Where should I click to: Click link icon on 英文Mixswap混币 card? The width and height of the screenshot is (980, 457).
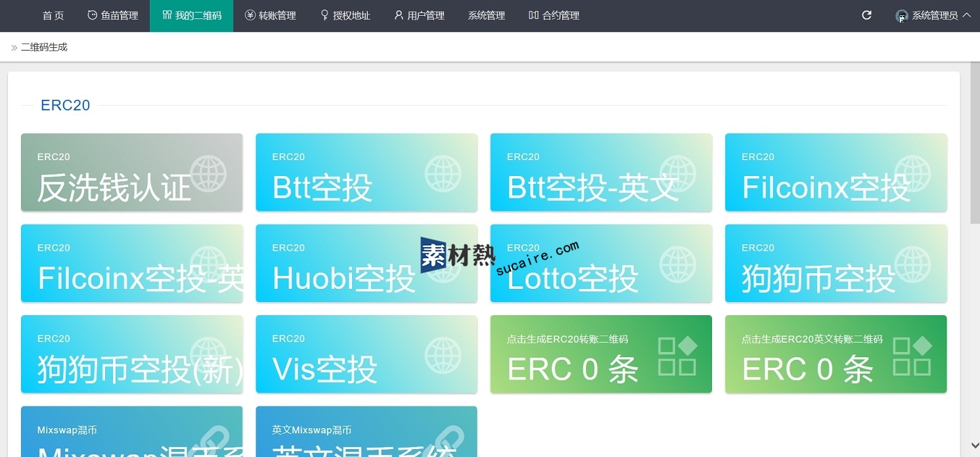tap(443, 442)
